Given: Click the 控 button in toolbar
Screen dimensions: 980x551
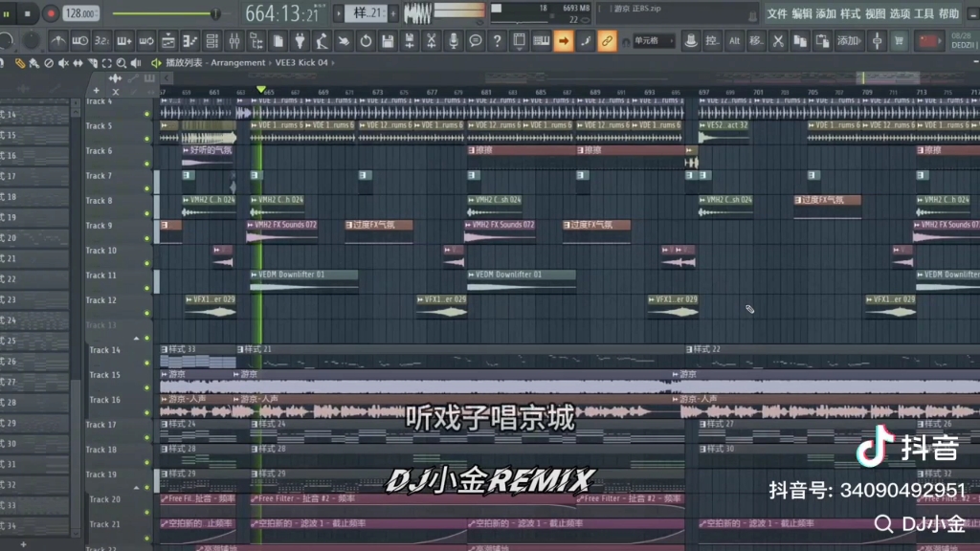Looking at the screenshot, I should click(712, 41).
